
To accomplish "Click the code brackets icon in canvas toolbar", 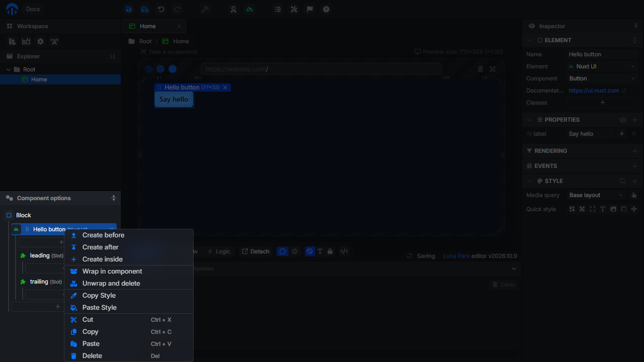I will 344,251.
